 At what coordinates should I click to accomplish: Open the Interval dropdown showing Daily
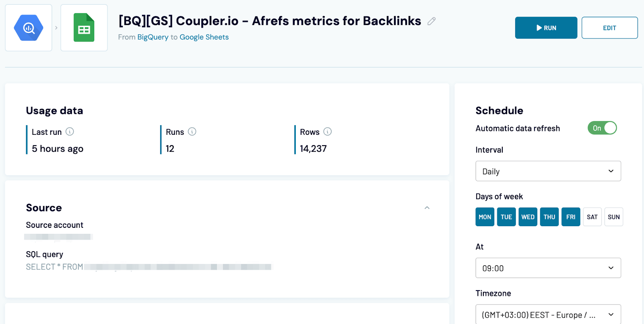click(548, 171)
